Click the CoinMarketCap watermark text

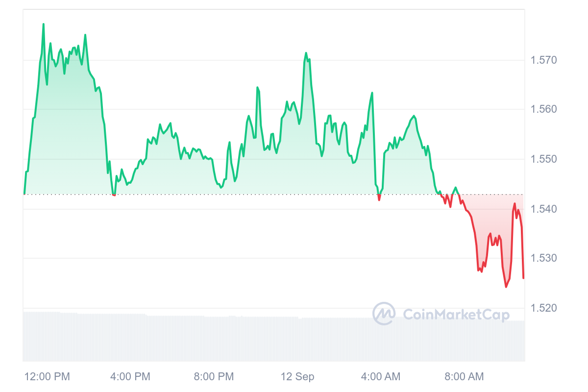[456, 315]
